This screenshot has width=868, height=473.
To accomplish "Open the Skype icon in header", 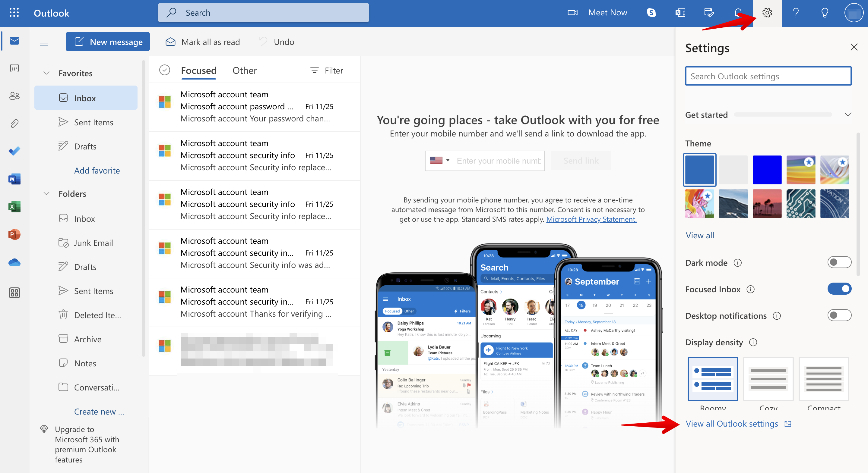I will coord(651,13).
